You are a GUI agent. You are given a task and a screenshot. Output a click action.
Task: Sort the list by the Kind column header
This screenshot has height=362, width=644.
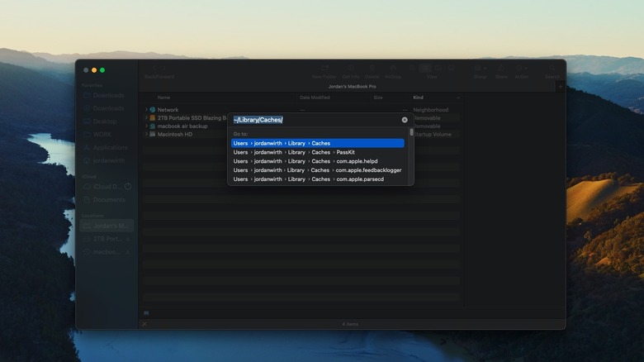click(x=418, y=98)
